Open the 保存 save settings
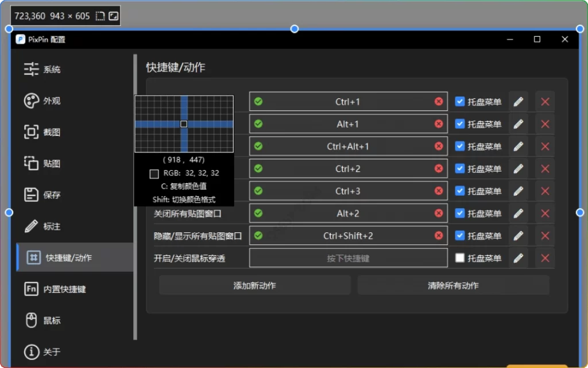 pos(49,194)
